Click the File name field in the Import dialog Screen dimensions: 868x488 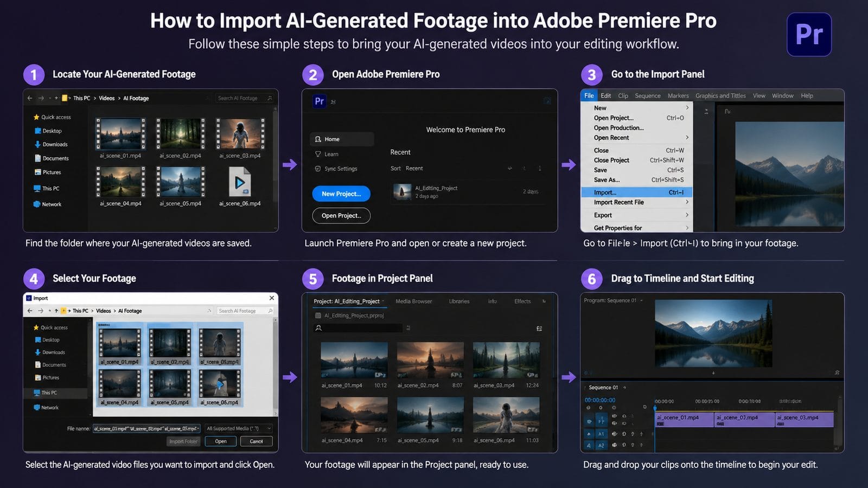(x=147, y=428)
